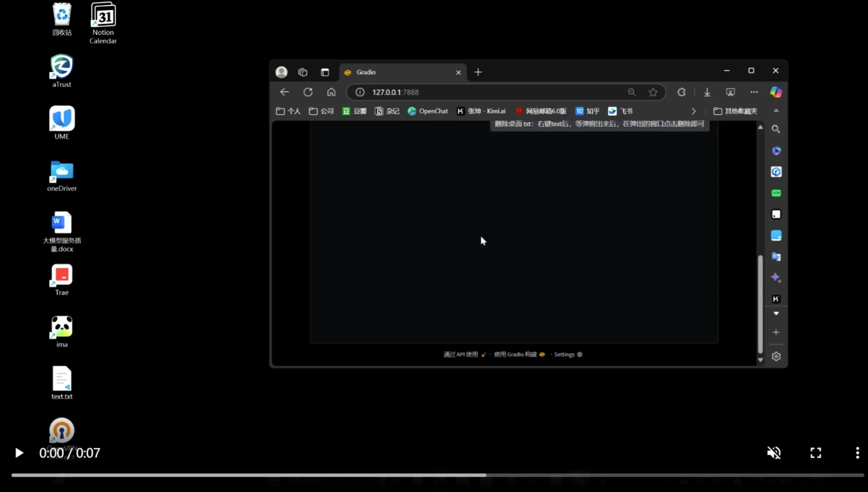This screenshot has width=868, height=492.
Task: Select the 大模型服务质量.docx file
Action: pyautogui.click(x=62, y=232)
